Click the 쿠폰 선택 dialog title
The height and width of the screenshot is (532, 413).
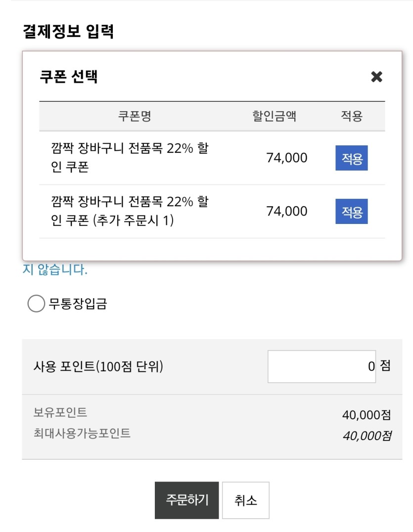(69, 77)
